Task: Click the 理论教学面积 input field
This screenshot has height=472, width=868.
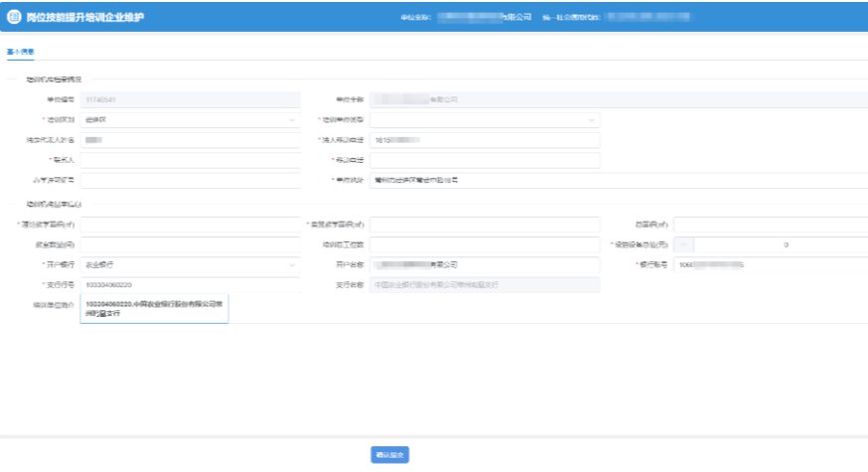Action: pyautogui.click(x=190, y=225)
